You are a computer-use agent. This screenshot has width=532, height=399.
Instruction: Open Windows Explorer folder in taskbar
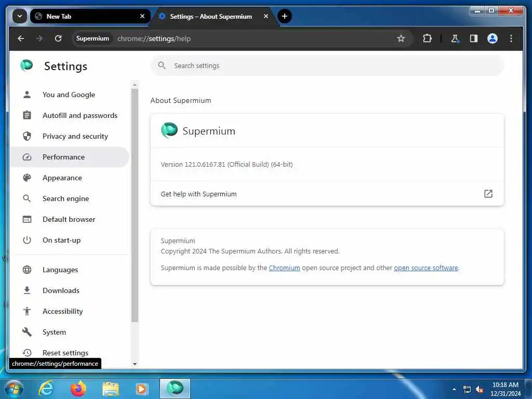pyautogui.click(x=111, y=390)
